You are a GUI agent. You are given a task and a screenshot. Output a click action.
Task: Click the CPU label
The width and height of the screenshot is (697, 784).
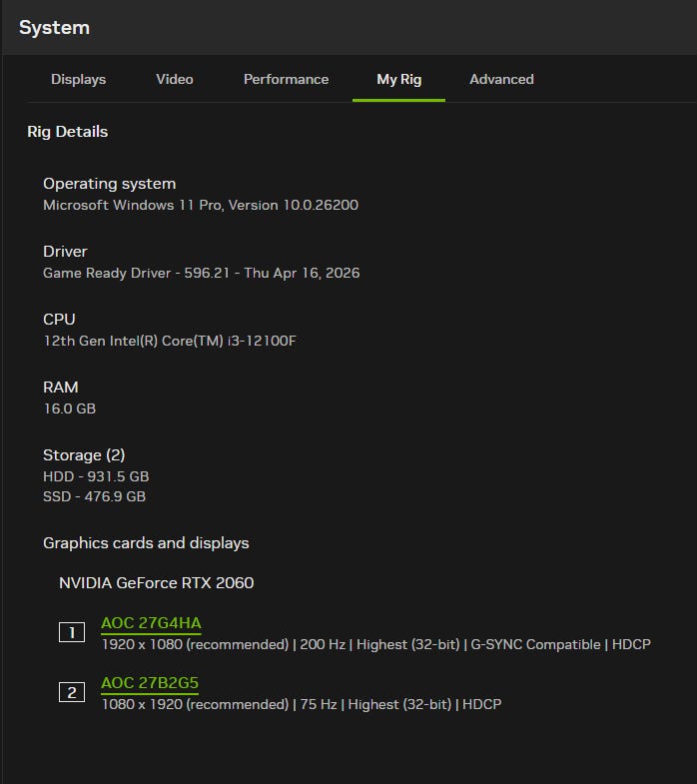pyautogui.click(x=59, y=320)
